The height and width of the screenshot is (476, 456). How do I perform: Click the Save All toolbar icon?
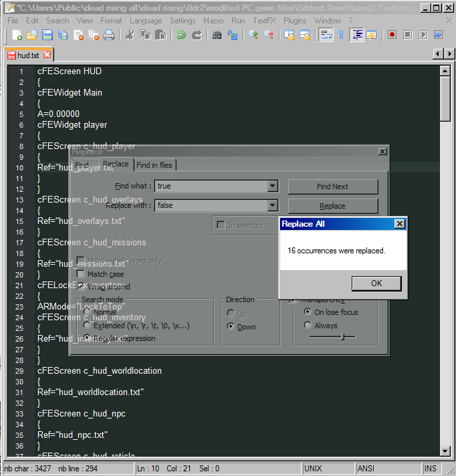pos(63,35)
